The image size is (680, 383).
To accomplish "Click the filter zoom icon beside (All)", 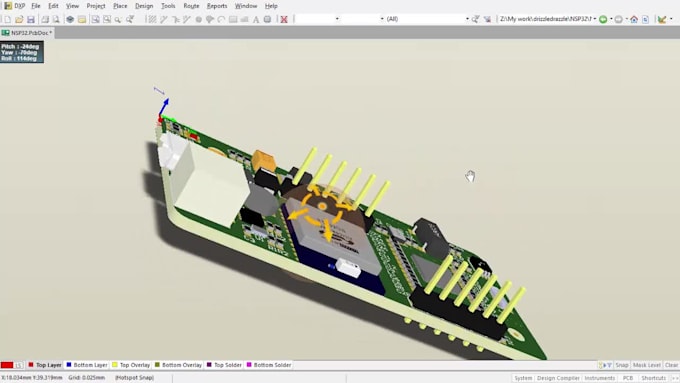I will (476, 19).
